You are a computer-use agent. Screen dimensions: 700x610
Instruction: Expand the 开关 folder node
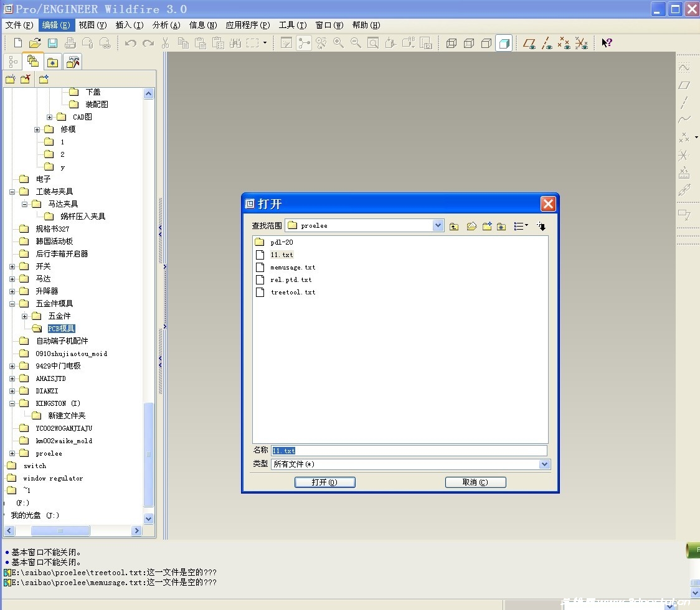point(12,266)
